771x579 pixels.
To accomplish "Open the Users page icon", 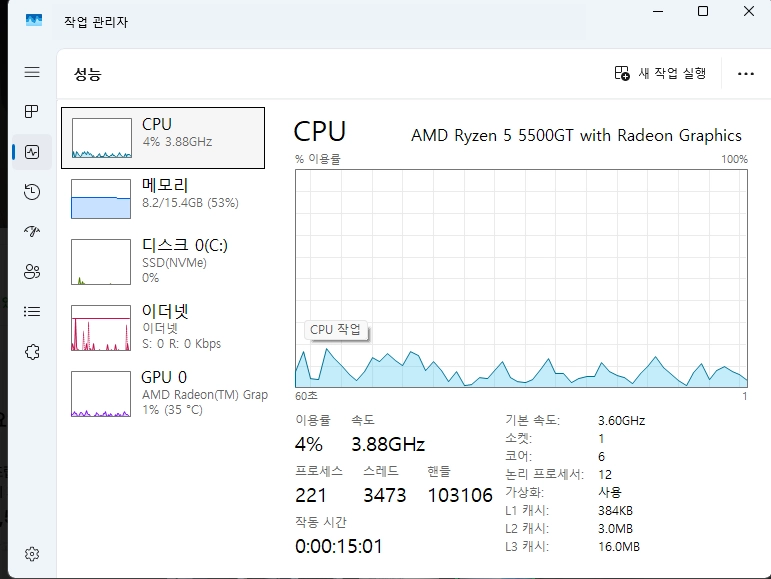I will tap(32, 272).
